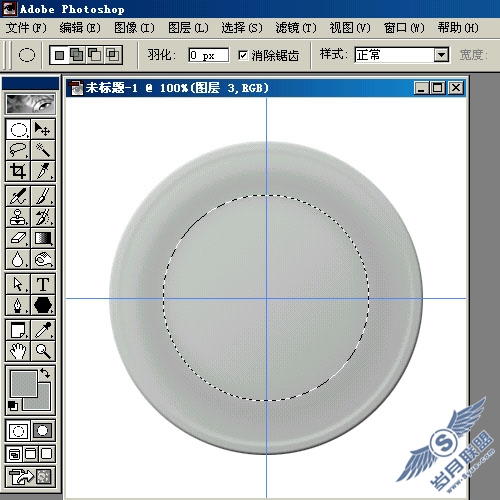500x500 pixels.
Task: Switch to Standard Screen mode
Action: (14, 454)
